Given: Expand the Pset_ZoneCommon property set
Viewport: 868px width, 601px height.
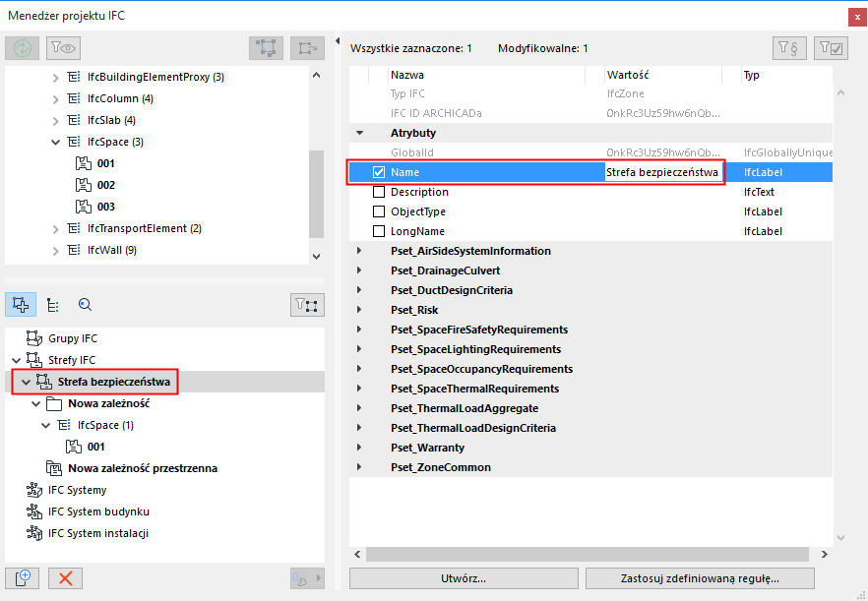Looking at the screenshot, I should coord(358,467).
